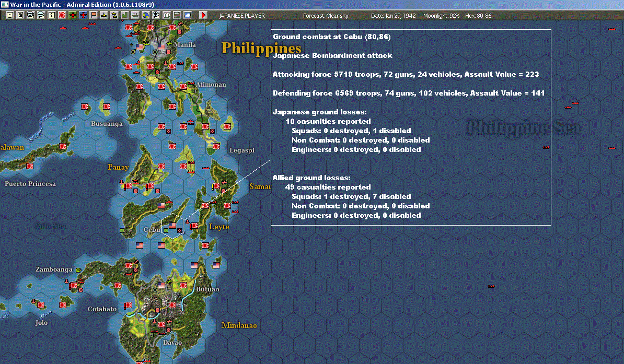Viewport: 624px width, 364px height.
Task: Open the double yellow ships icon
Action: point(114,15)
